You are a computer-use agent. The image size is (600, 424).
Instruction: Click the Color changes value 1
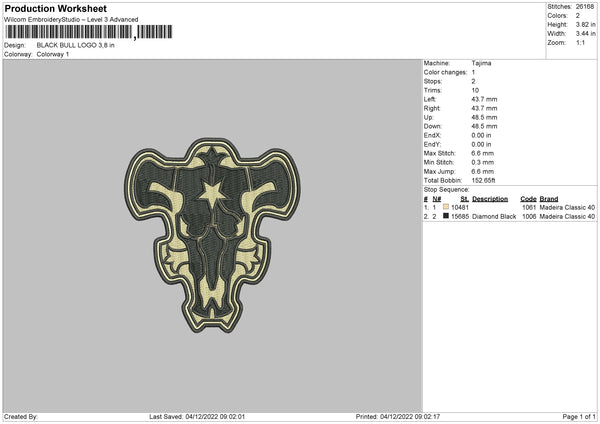point(473,72)
